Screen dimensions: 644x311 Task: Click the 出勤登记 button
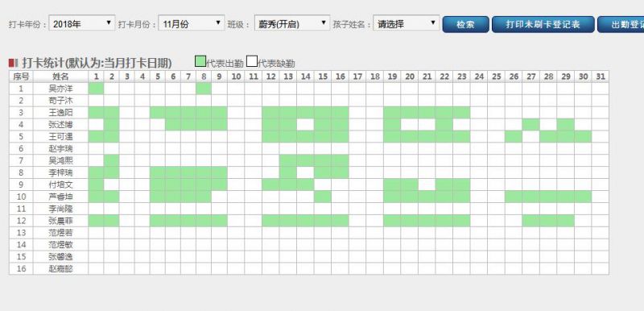621,25
